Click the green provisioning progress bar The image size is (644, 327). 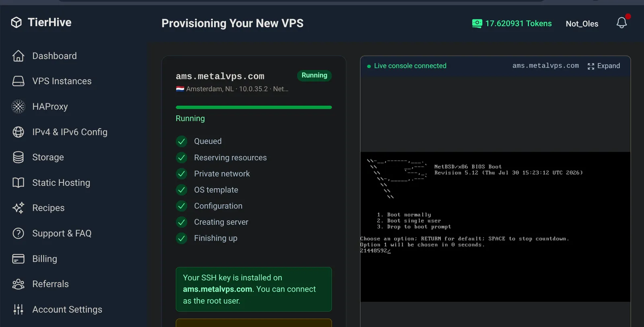254,107
